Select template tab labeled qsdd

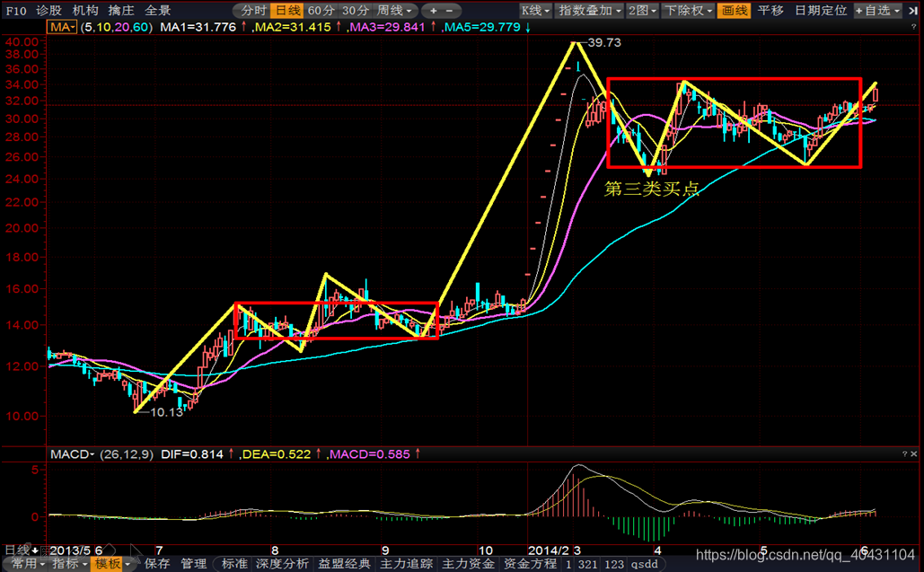pos(644,564)
